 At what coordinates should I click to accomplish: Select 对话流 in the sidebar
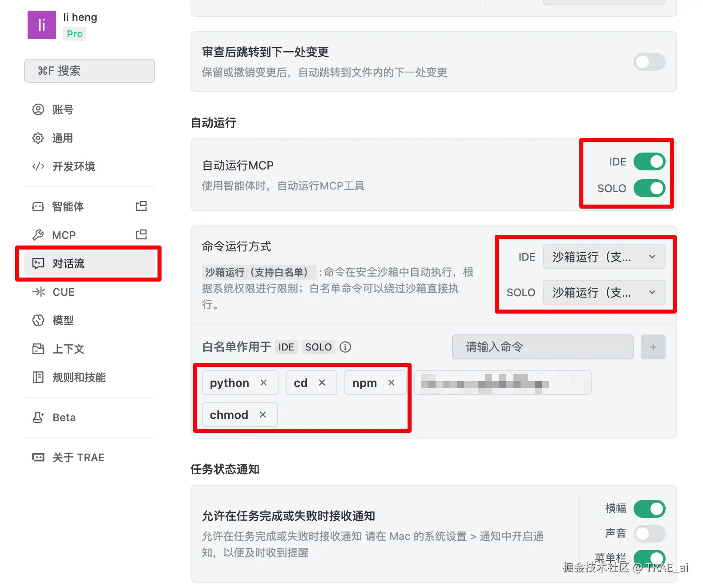(x=89, y=263)
